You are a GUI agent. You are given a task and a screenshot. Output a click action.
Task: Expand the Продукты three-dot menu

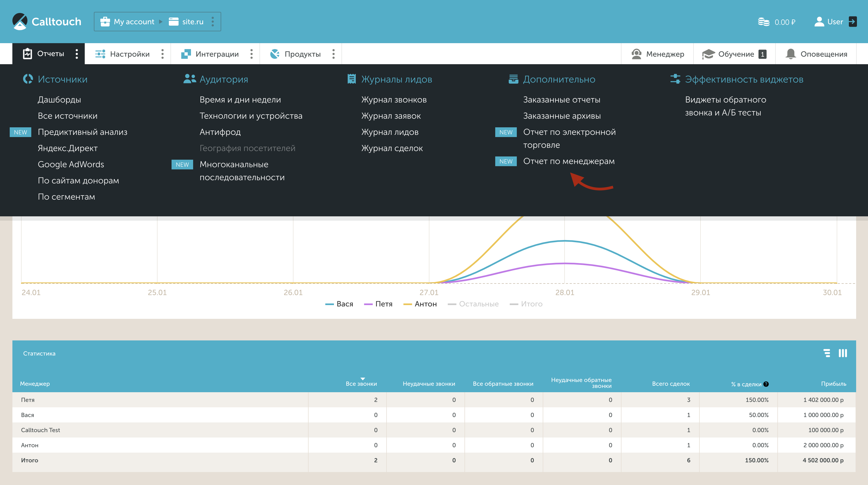pyautogui.click(x=334, y=54)
